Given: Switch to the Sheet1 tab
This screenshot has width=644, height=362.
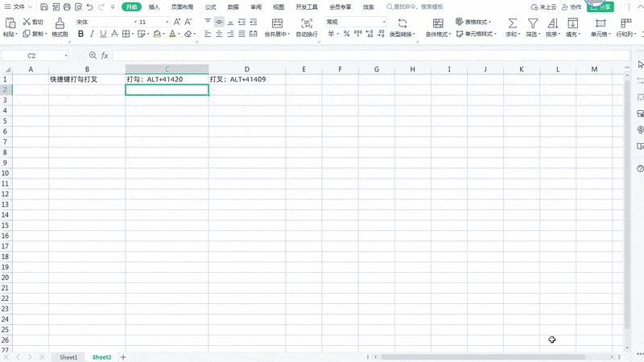Looking at the screenshot, I should [x=68, y=356].
